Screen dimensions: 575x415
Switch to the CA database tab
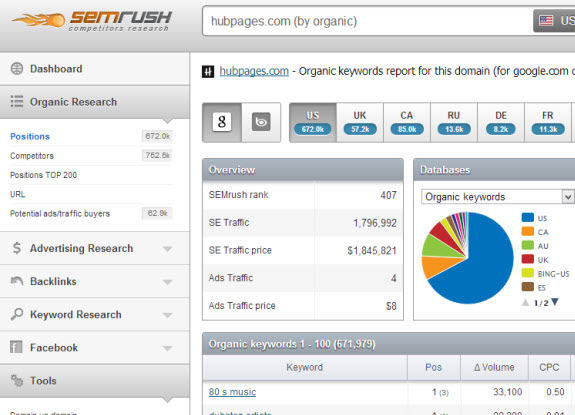coord(407,122)
